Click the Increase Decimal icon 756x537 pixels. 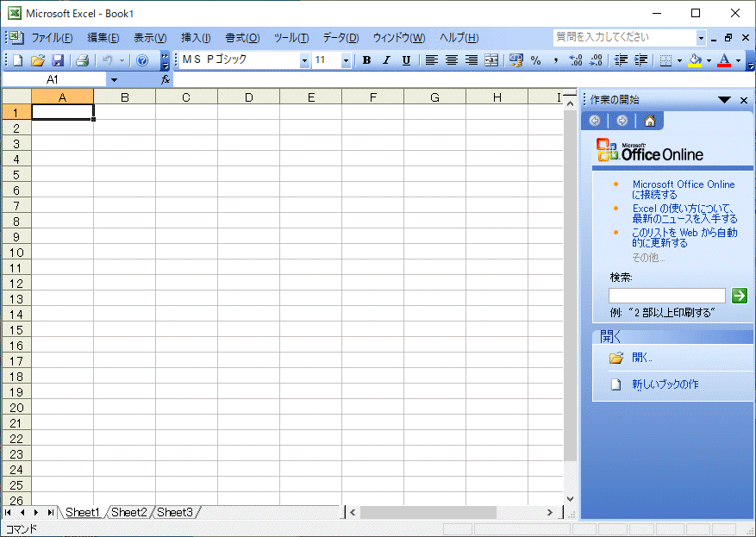pos(576,60)
